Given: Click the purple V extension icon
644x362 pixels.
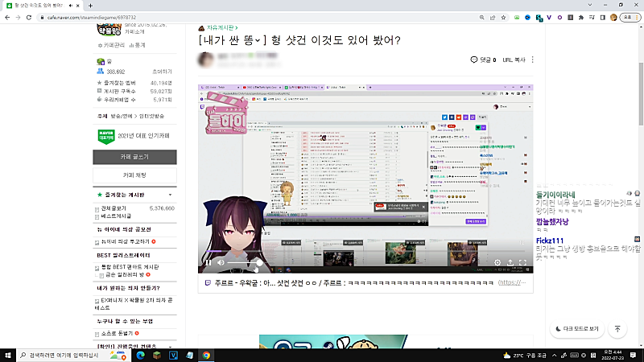Looking at the screenshot, I should (x=549, y=18).
